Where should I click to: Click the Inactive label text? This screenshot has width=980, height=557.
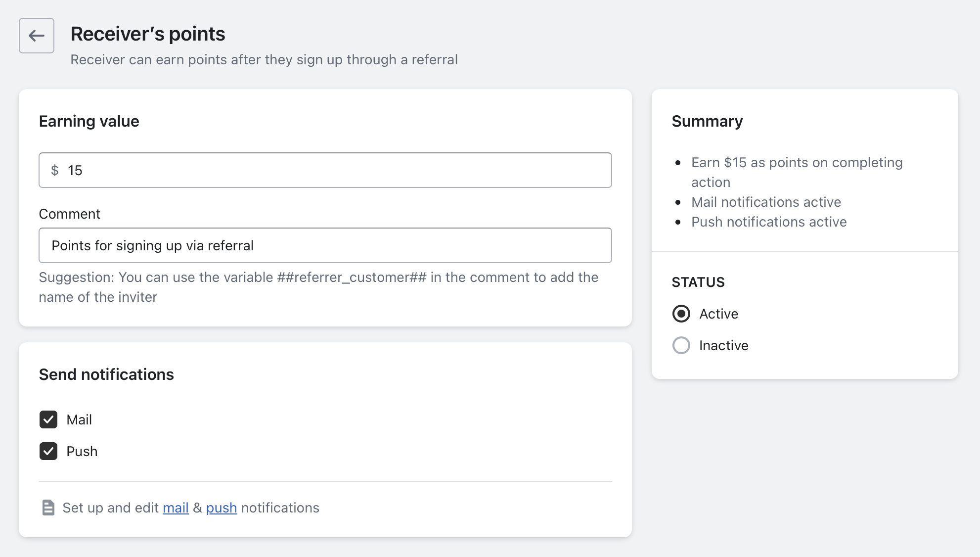tap(723, 346)
